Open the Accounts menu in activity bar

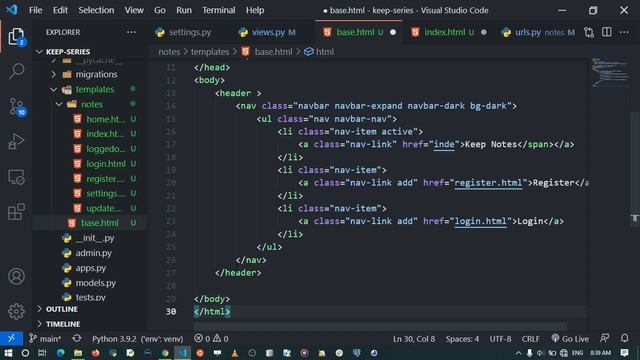[16, 276]
